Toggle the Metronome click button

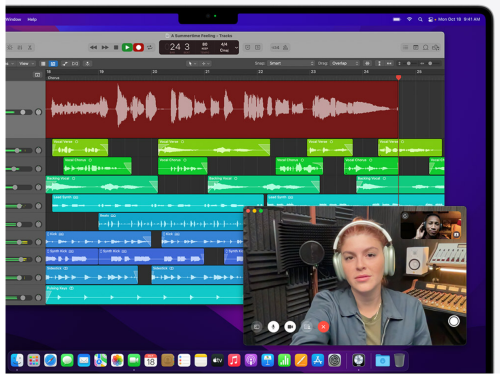pos(286,47)
